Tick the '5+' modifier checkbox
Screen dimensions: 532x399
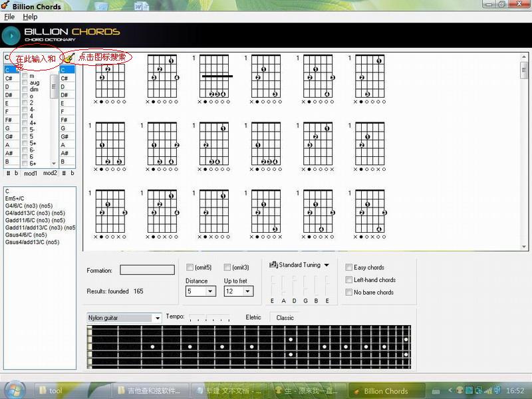25,143
